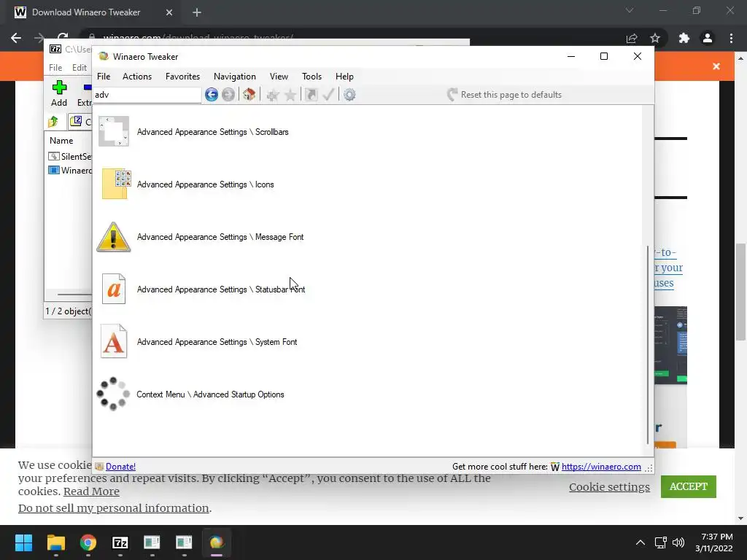This screenshot has height=560, width=747.
Task: Click the Advanced Startup Options spinner icon
Action: [x=113, y=394]
